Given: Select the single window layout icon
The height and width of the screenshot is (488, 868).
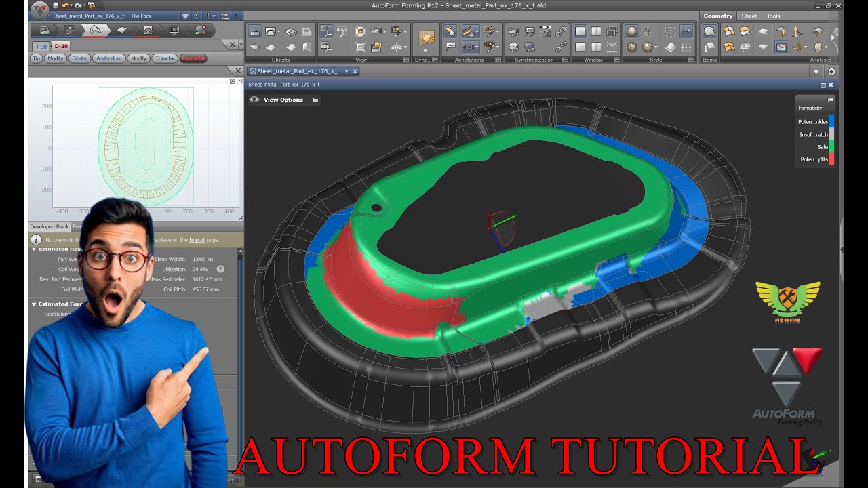Looking at the screenshot, I should pos(580,31).
